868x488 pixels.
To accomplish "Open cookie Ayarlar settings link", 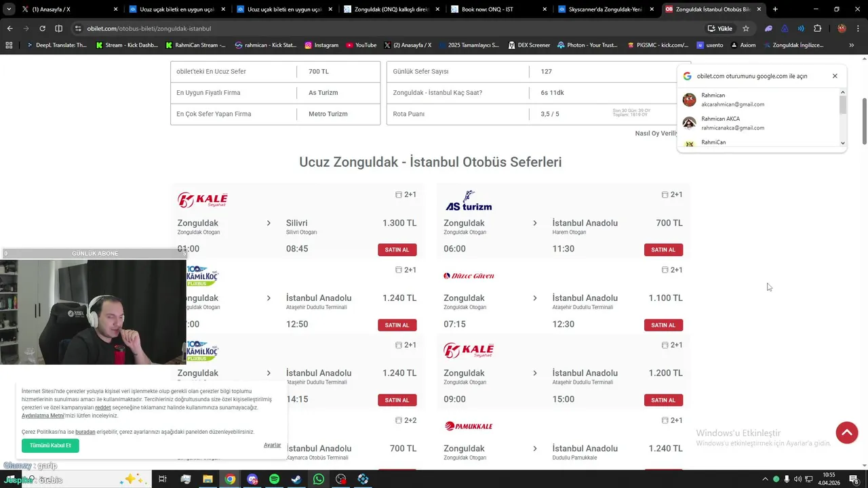I will click(272, 445).
